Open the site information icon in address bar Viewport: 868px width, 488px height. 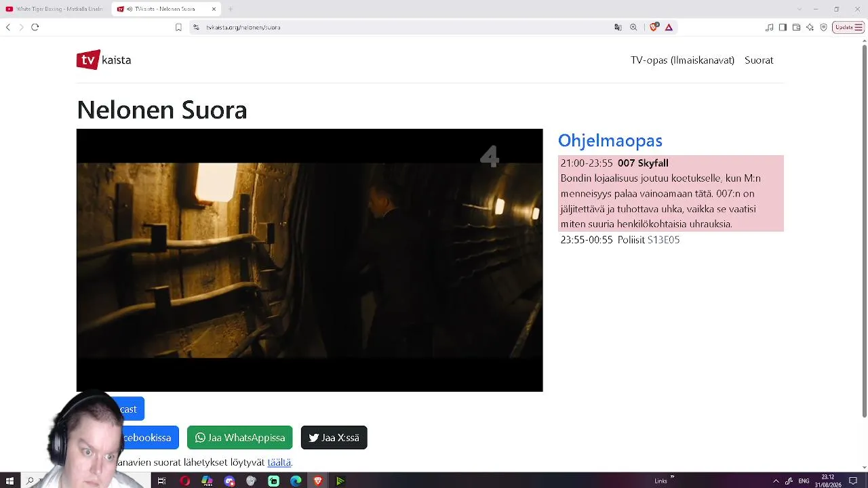[196, 27]
